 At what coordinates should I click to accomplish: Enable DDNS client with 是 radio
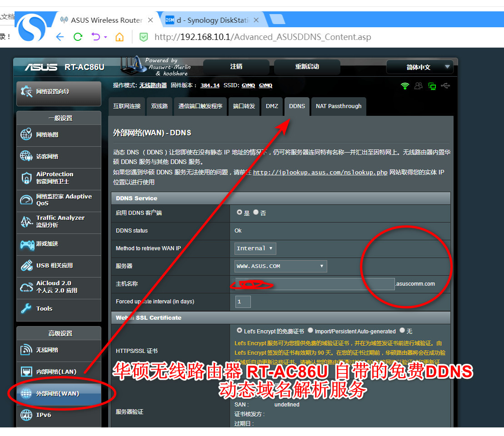tap(240, 213)
